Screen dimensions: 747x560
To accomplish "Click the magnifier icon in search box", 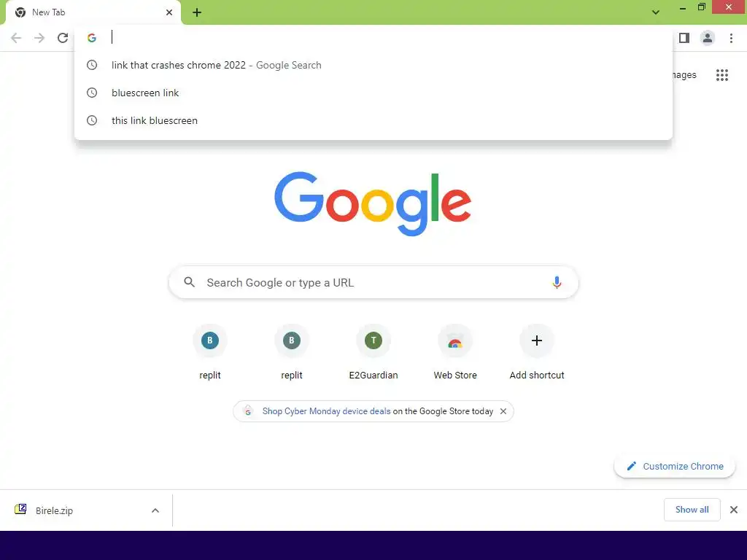I will click(189, 282).
